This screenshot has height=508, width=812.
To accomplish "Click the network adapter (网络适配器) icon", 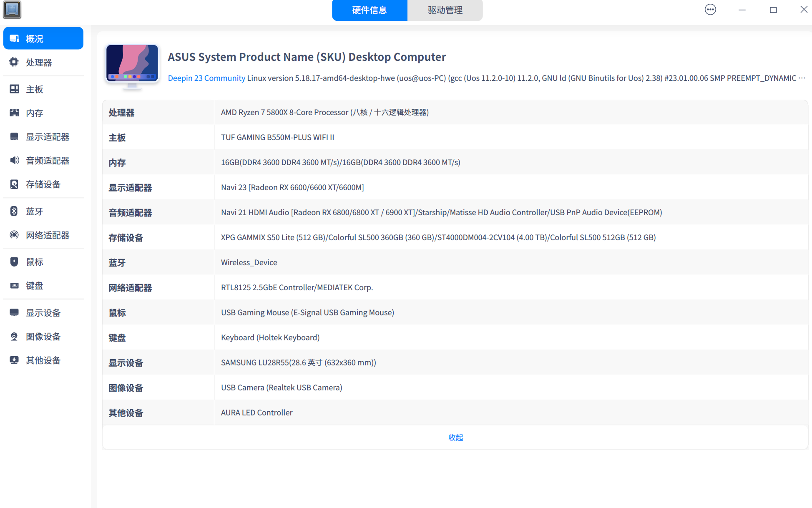I will [14, 235].
